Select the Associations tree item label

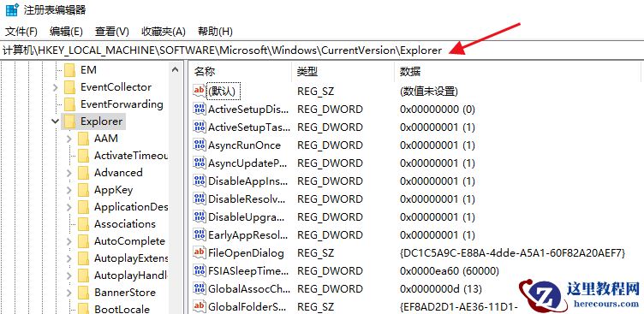125,224
